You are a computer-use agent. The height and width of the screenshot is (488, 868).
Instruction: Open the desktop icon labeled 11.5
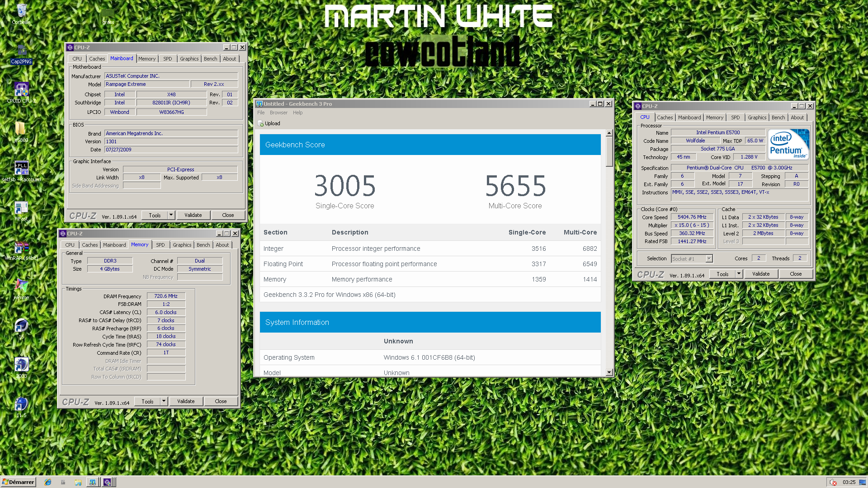pyautogui.click(x=21, y=407)
